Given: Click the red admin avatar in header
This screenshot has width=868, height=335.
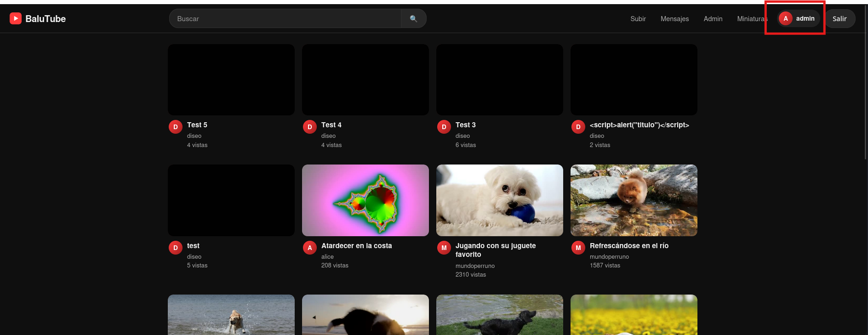Looking at the screenshot, I should coord(786,18).
